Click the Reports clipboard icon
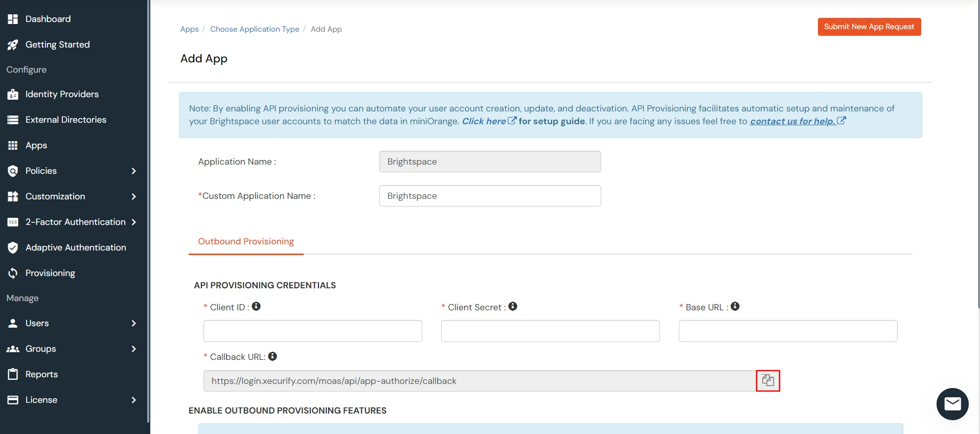The image size is (980, 434). (13, 374)
